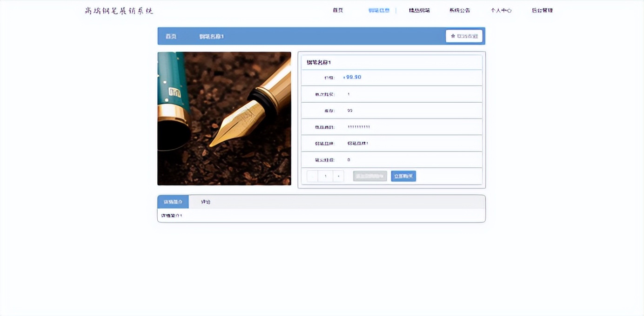Select the highlighted 钢笔信息 navigation item
644x316 pixels.
380,10
